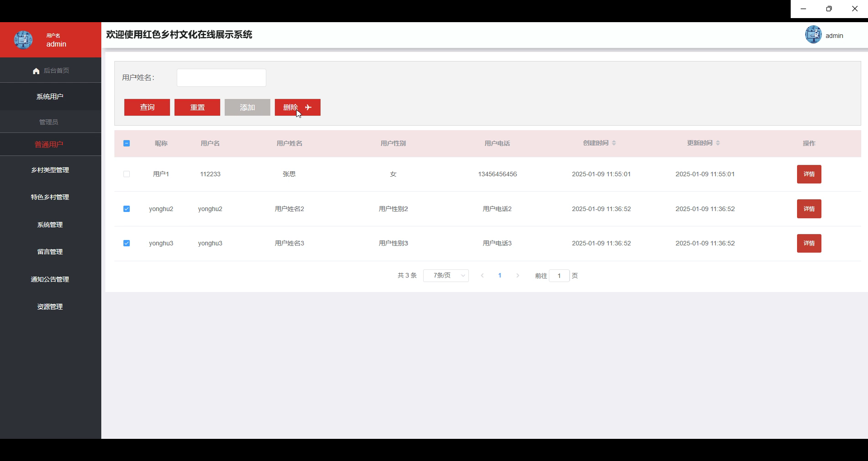Image resolution: width=868 pixels, height=461 pixels.
Task: Open 详情 for user yonghu3
Action: click(809, 243)
